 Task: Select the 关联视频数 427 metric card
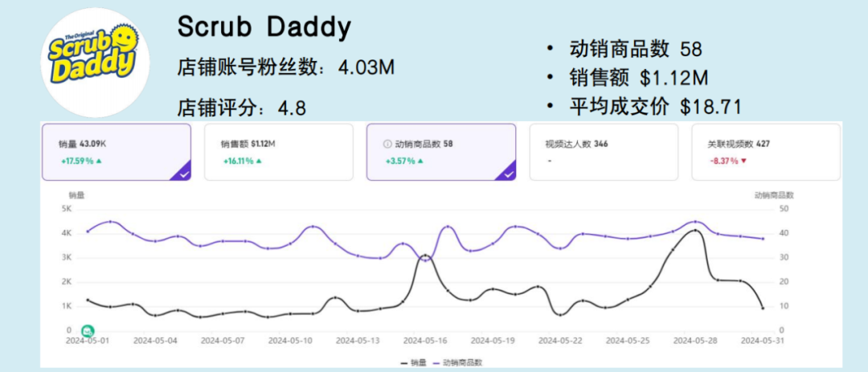tap(766, 152)
